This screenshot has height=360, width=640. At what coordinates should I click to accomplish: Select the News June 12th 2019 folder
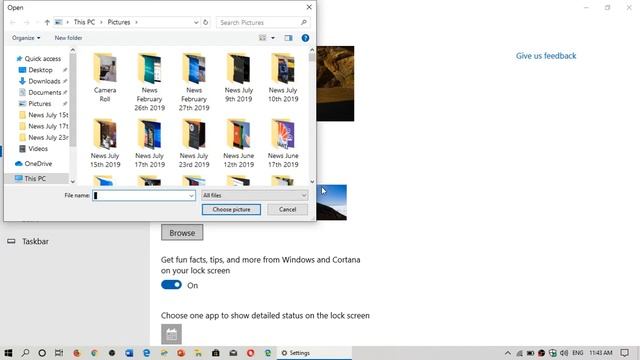(x=238, y=143)
